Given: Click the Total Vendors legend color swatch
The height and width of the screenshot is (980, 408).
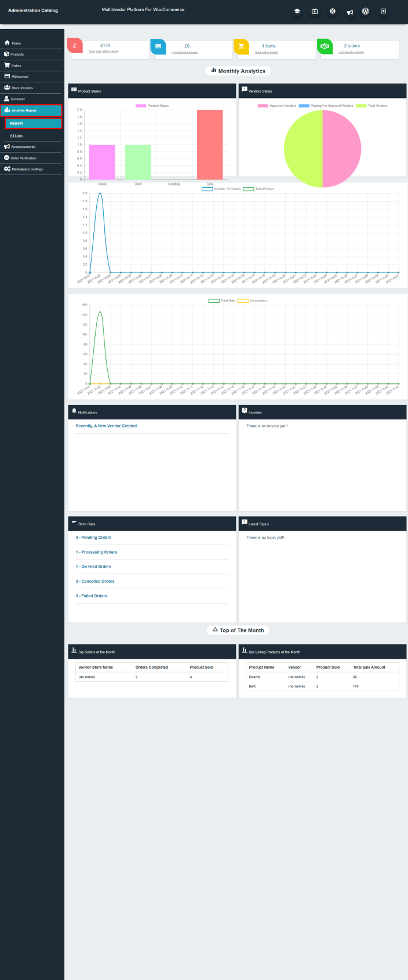Looking at the screenshot, I should [x=361, y=106].
